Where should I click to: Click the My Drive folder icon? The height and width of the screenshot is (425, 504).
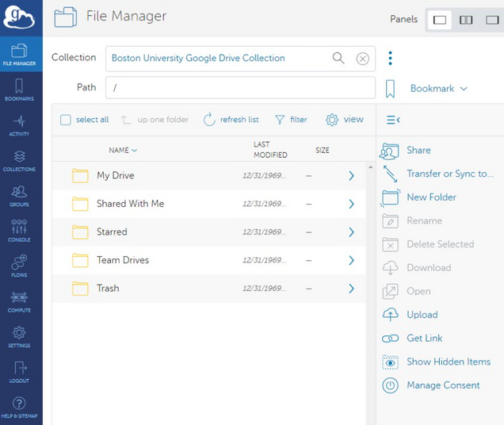[80, 176]
